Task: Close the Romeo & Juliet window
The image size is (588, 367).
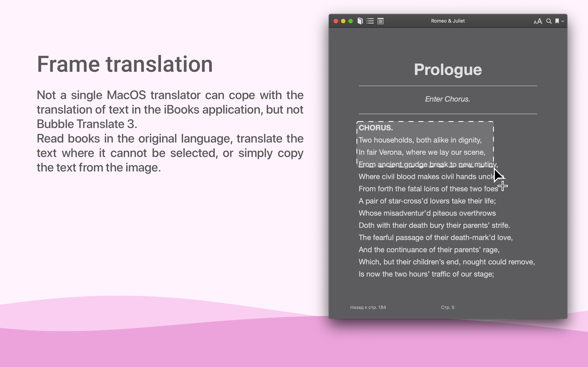Action: (336, 21)
